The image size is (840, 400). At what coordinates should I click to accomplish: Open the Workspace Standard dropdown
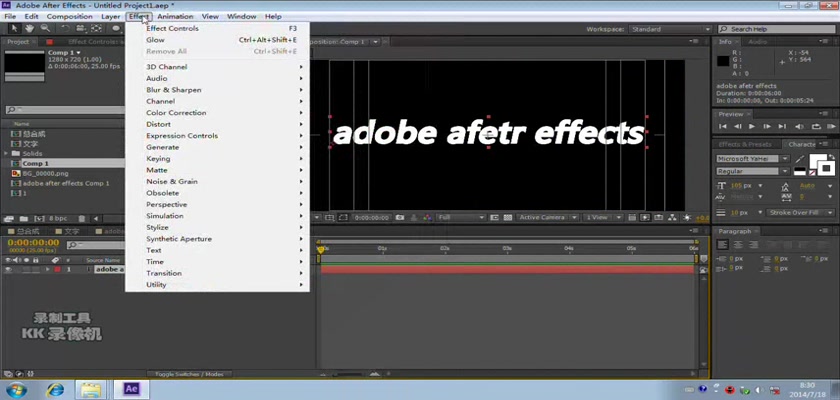pos(670,29)
